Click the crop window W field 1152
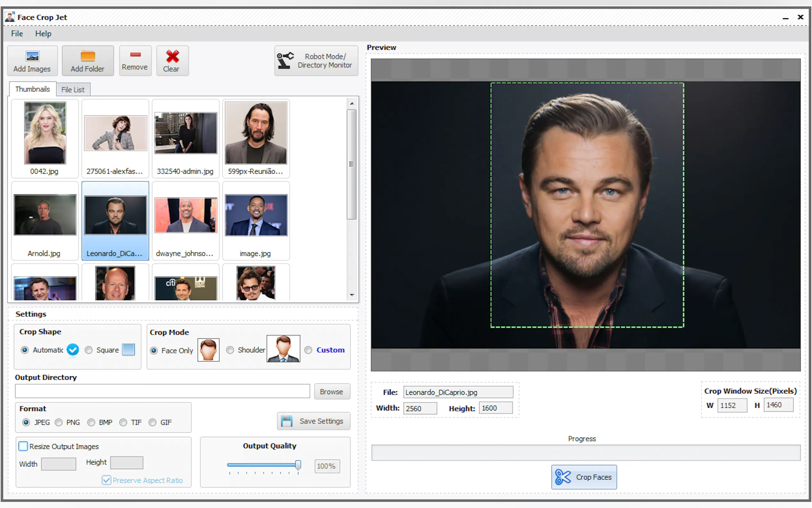 pos(732,405)
